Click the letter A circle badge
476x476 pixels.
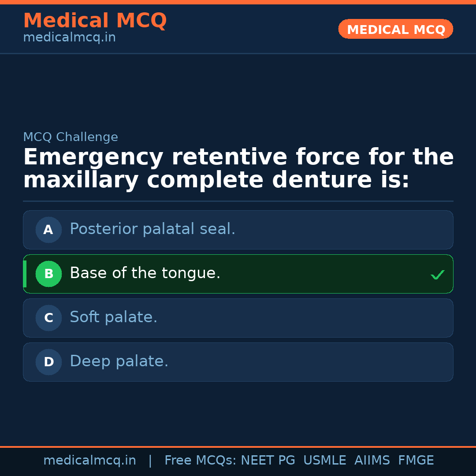[x=48, y=230]
